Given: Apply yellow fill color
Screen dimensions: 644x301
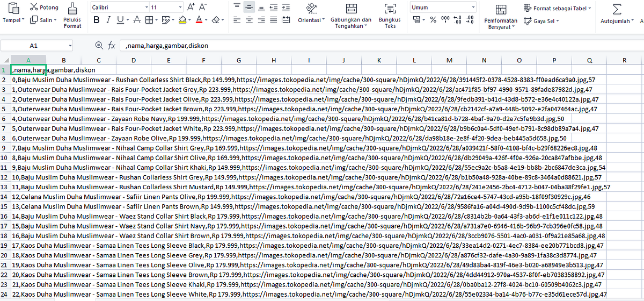Looking at the screenshot, I should pos(182,20).
